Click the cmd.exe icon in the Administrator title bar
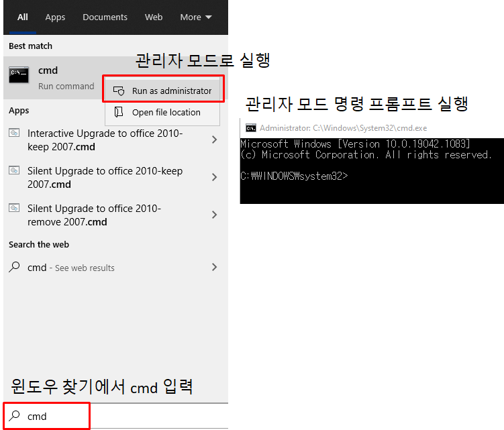The width and height of the screenshot is (504, 430). pyautogui.click(x=251, y=128)
